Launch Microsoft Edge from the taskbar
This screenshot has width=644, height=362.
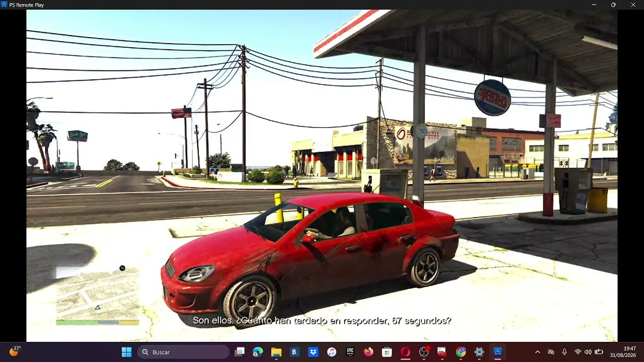(258, 352)
